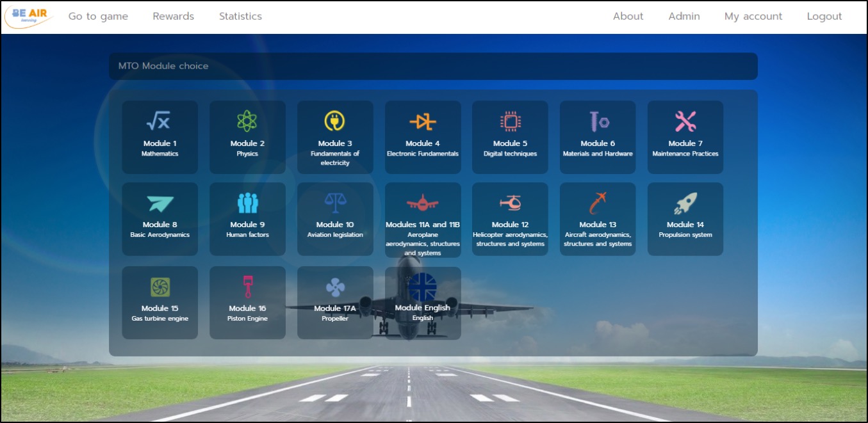The image size is (868, 423).
Task: Click the rocket icon for Propulsion system
Action: [685, 204]
